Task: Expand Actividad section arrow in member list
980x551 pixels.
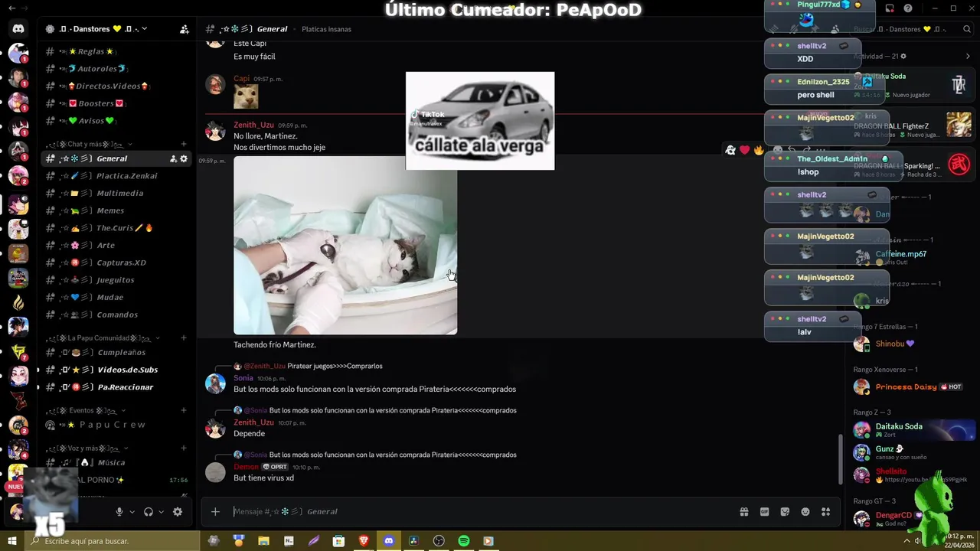Action: (968, 57)
